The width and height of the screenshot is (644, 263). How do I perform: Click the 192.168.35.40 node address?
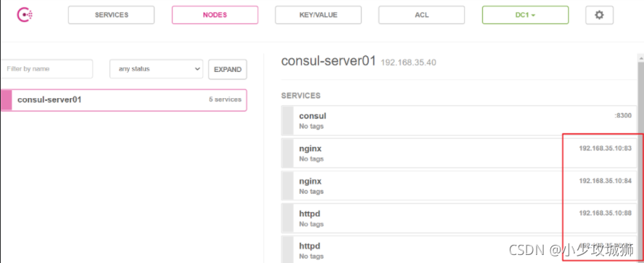(408, 62)
